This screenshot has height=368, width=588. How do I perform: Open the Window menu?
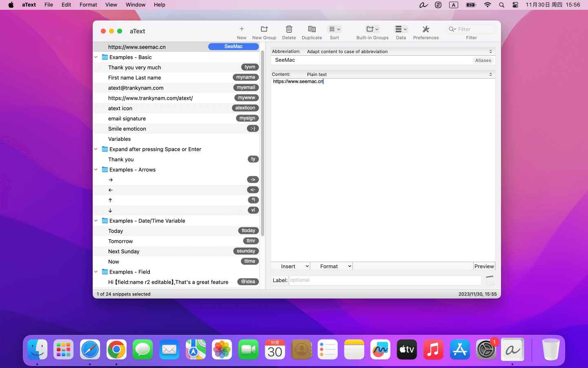pyautogui.click(x=136, y=5)
